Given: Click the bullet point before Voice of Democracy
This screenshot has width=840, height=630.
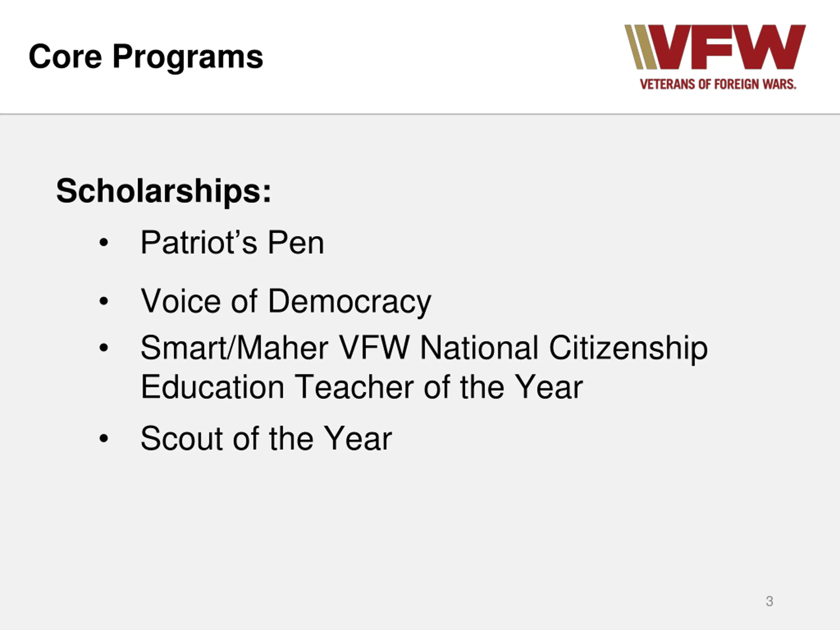Looking at the screenshot, I should coord(103,301).
